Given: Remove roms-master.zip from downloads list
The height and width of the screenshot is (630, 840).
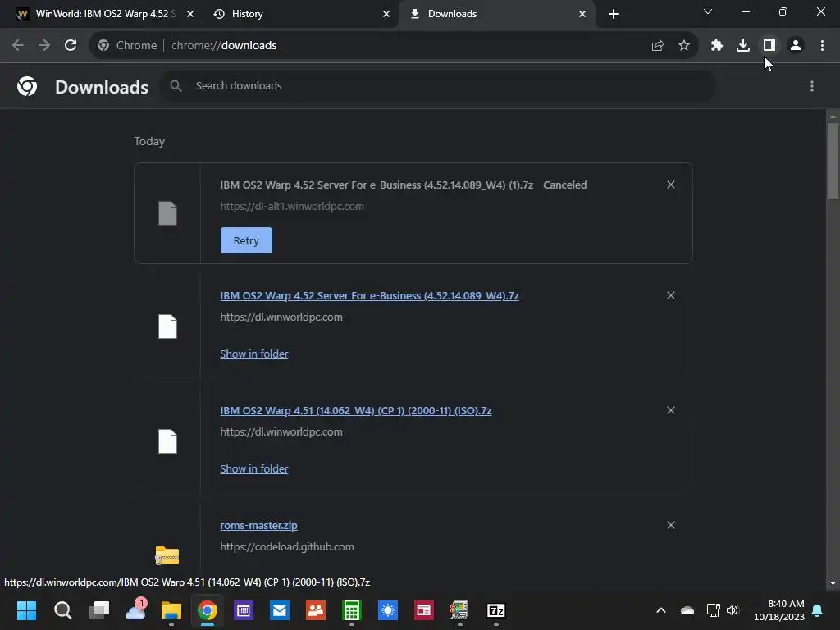Looking at the screenshot, I should pos(671,525).
